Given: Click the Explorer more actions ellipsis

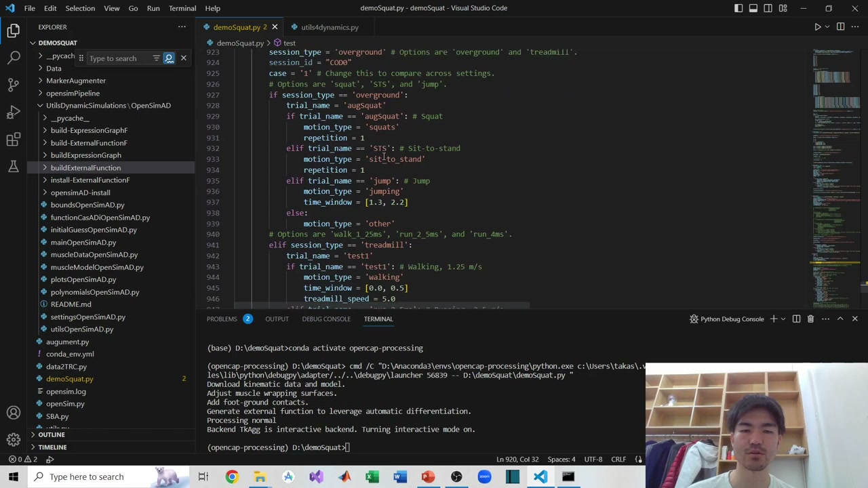Looking at the screenshot, I should pyautogui.click(x=182, y=27).
